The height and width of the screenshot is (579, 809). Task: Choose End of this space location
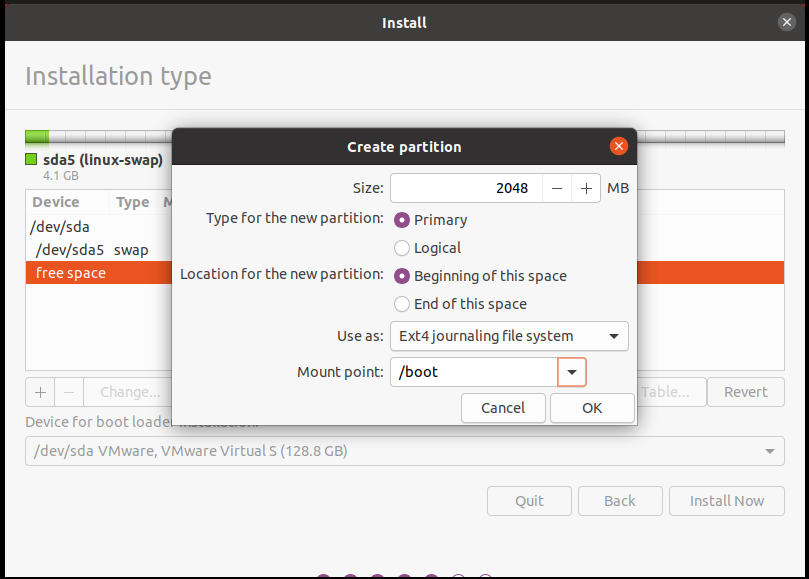coord(402,304)
